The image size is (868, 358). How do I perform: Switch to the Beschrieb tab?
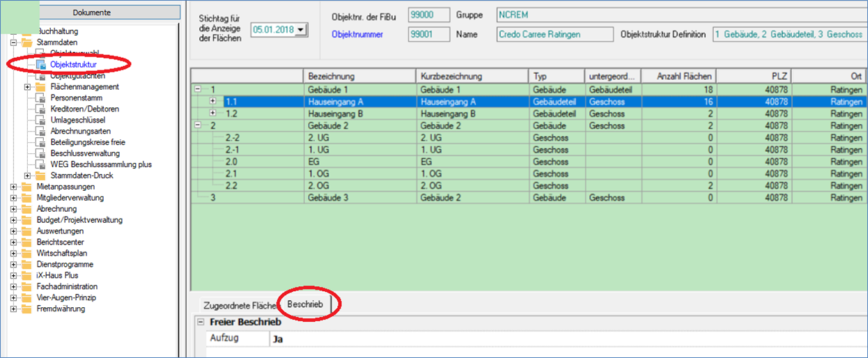click(x=305, y=305)
